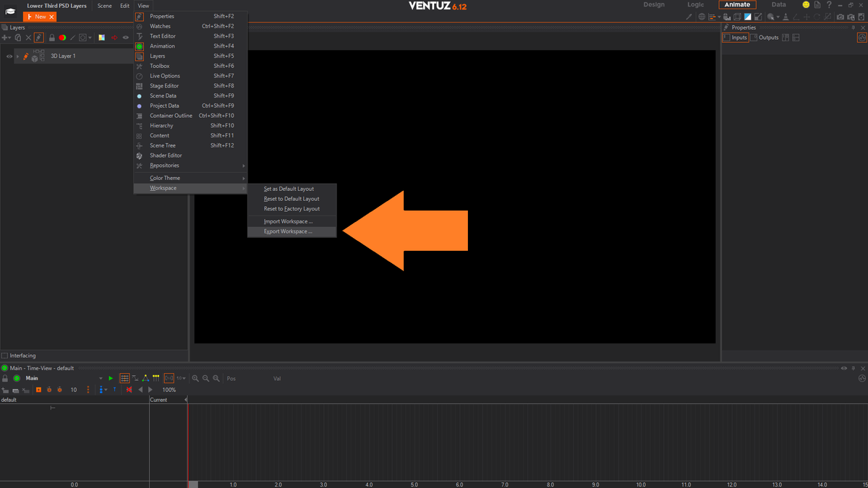The height and width of the screenshot is (488, 868).
Task: Click the red X marker icon in timeline
Action: click(129, 390)
